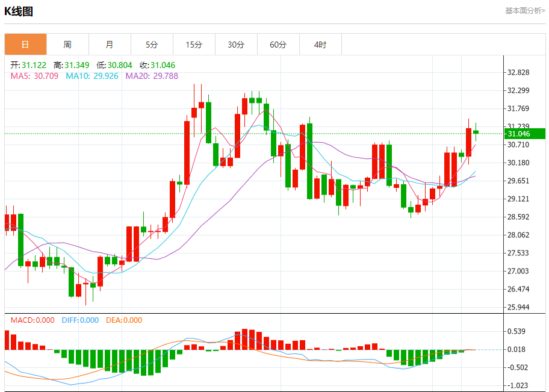Click the 28.062 price axis label
This screenshot has height=392, width=549.
click(x=518, y=235)
